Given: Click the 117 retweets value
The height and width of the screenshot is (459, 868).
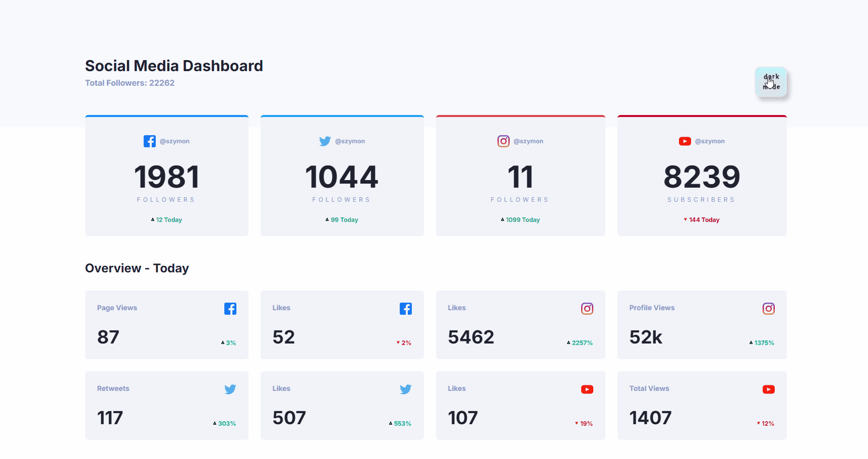Looking at the screenshot, I should pyautogui.click(x=110, y=418).
